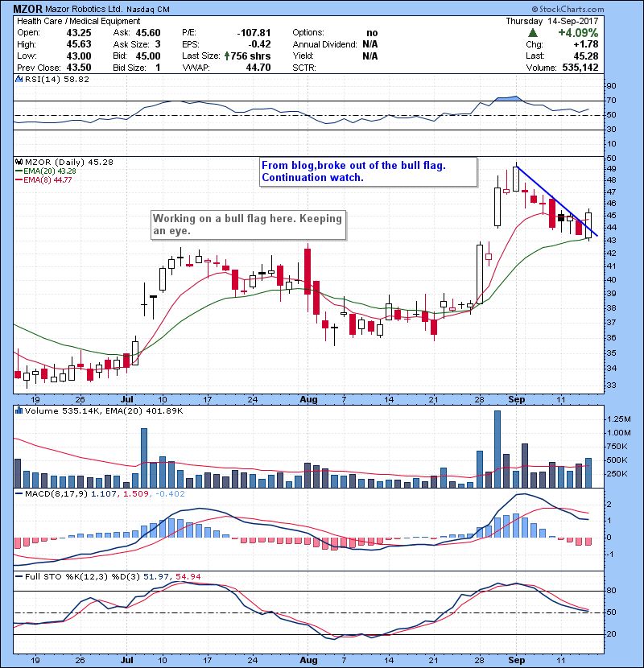Image resolution: width=644 pixels, height=668 pixels.
Task: Select the Ask Size value "3"
Action: pos(158,44)
